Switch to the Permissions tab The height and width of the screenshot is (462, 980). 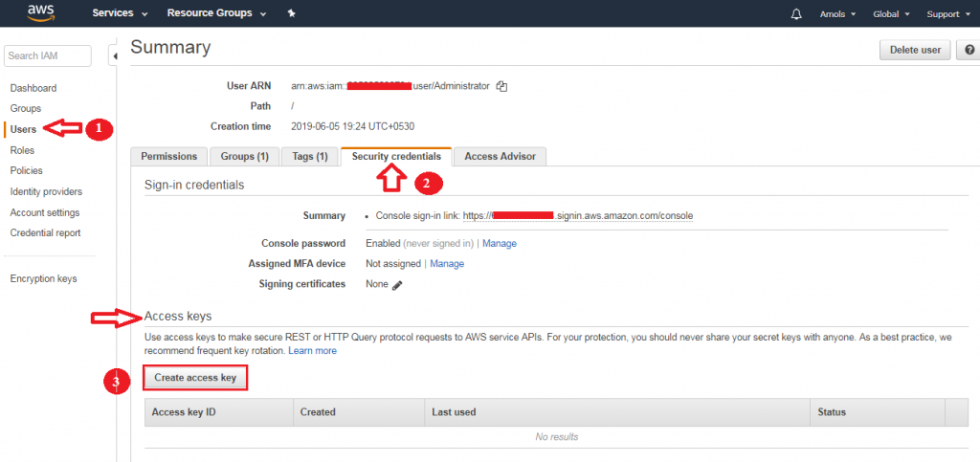pyautogui.click(x=168, y=157)
